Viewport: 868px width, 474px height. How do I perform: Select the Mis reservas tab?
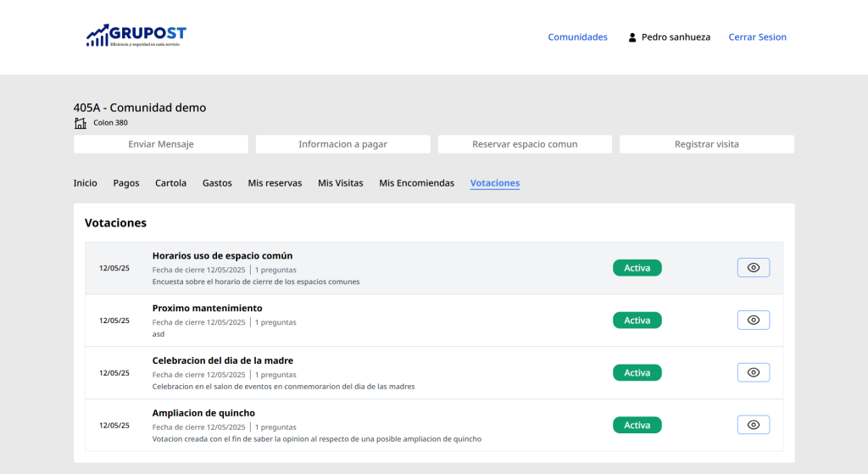275,183
